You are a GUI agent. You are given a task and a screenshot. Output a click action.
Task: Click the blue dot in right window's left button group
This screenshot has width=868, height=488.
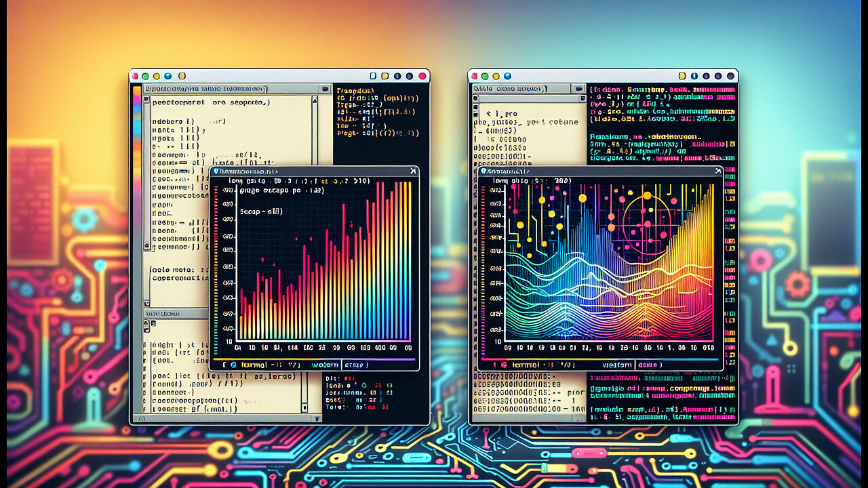click(507, 76)
